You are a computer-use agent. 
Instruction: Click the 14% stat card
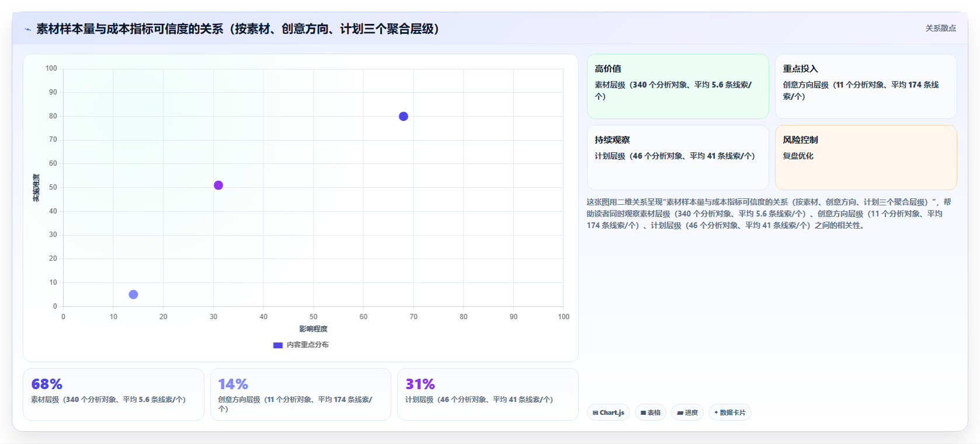pos(301,394)
